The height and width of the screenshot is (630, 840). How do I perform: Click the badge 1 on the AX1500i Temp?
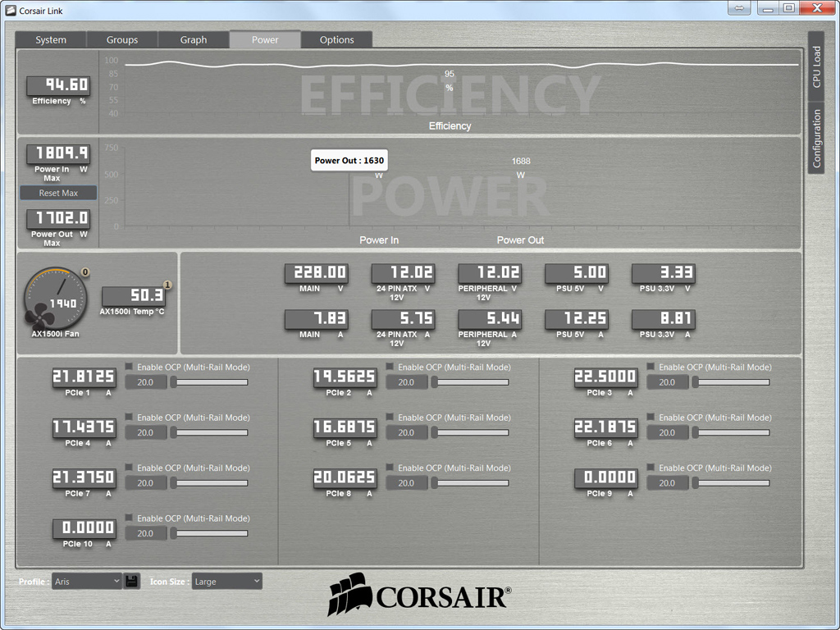167,285
